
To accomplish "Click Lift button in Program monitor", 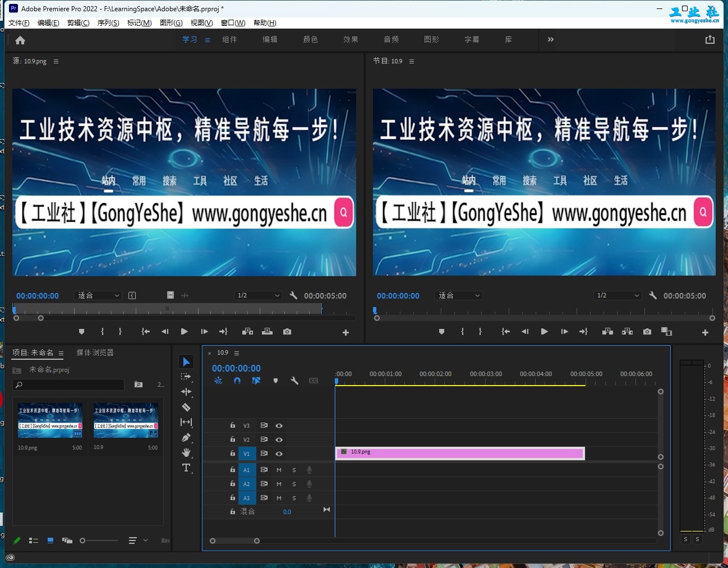I will pyautogui.click(x=607, y=332).
